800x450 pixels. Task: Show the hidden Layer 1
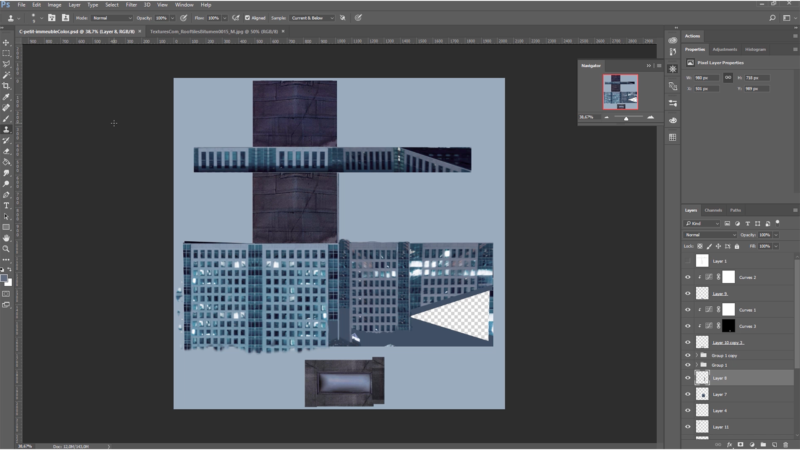(688, 261)
